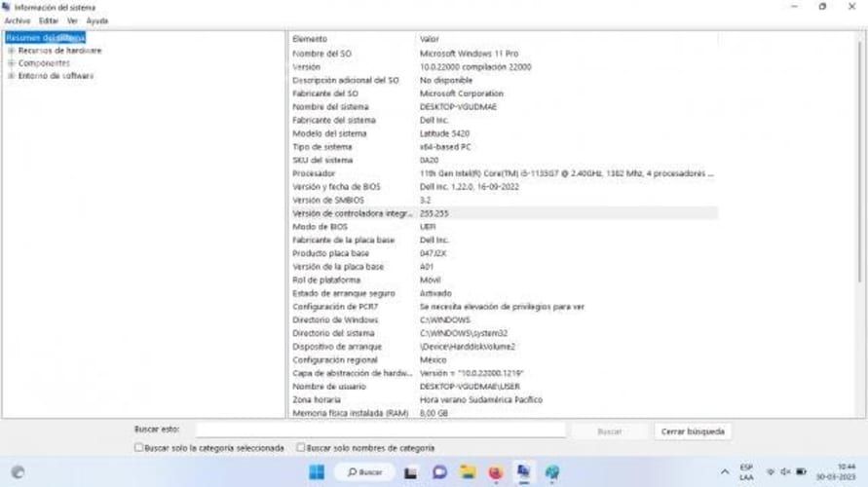
Task: Select the Nombre del SO row
Action: tap(504, 54)
